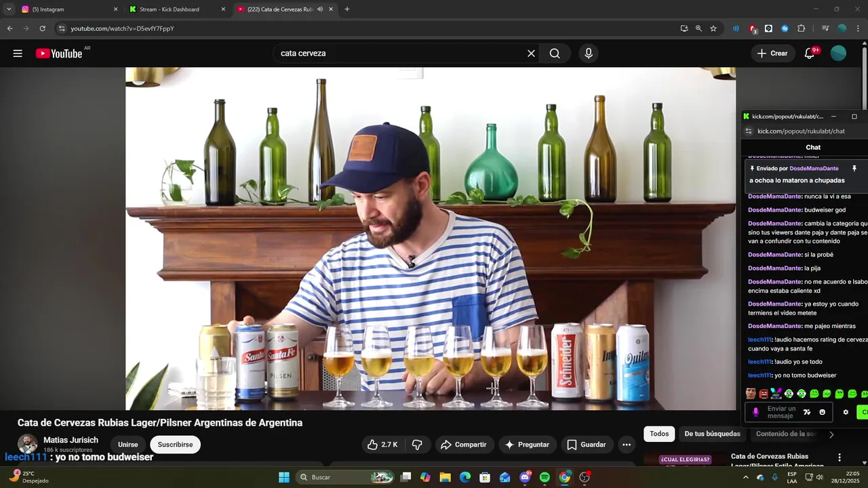Clear the search text with the X
The height and width of the screenshot is (488, 868).
click(531, 54)
